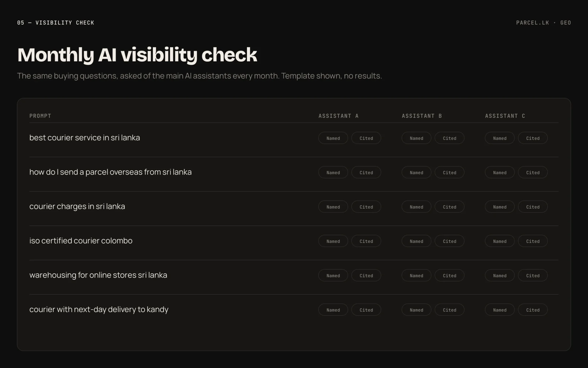Click the 'PARCEL.LK · GEO' label
Image resolution: width=588 pixels, height=368 pixels.
coord(544,23)
